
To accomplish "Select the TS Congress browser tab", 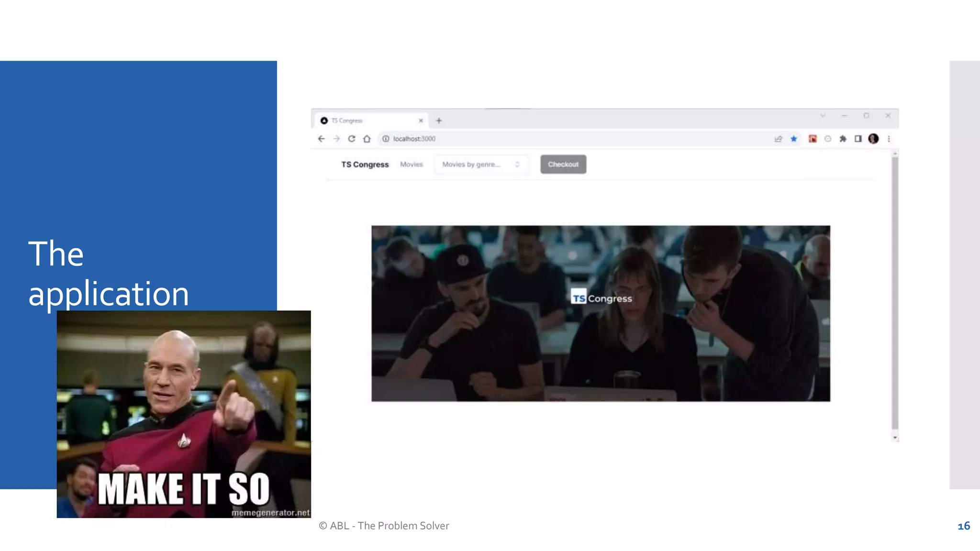I will point(364,121).
